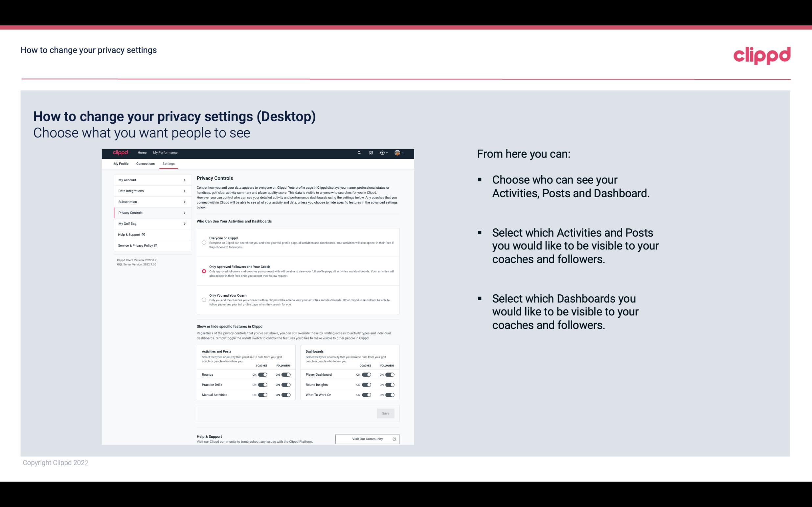The width and height of the screenshot is (812, 507).
Task: Select the Settings tab in profile navigation
Action: coord(169,163)
